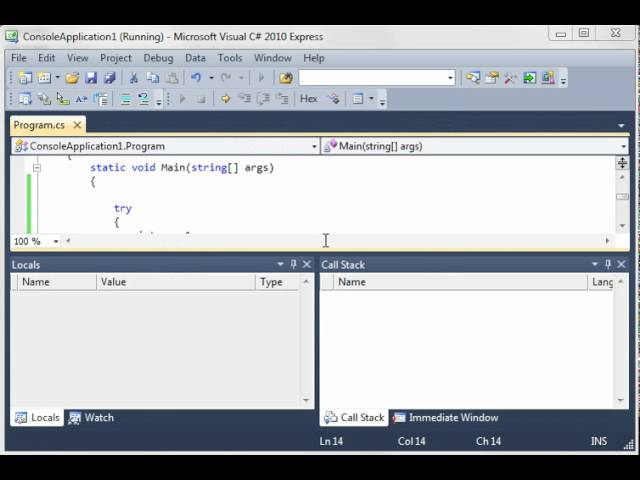Image resolution: width=640 pixels, height=480 pixels.
Task: Cut selection using scissors icon
Action: pos(133,78)
